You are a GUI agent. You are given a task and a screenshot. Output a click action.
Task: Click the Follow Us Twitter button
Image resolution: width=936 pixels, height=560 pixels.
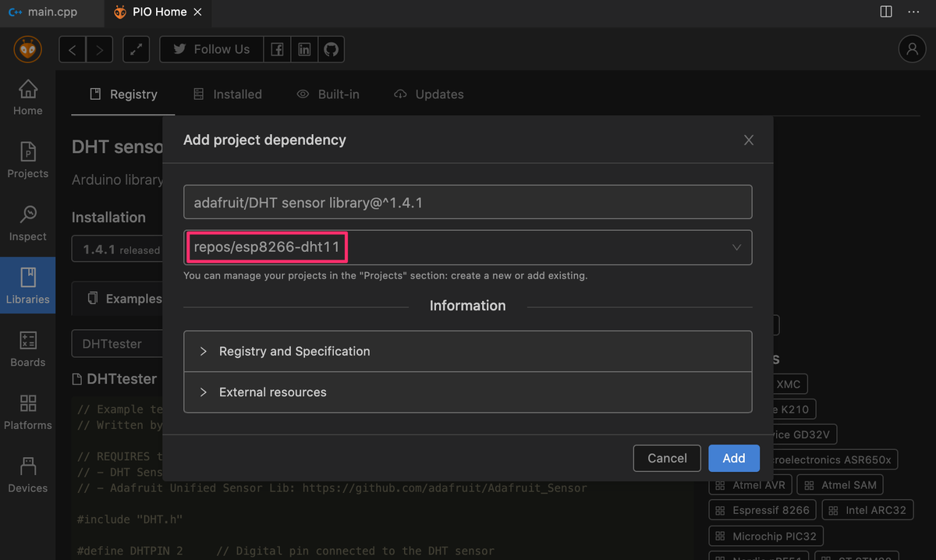(x=211, y=49)
